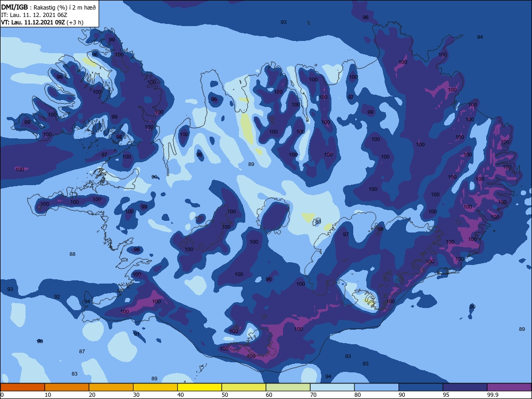Click the legend tick label '99.9'
Image resolution: width=532 pixels, height=399 pixels.
click(492, 395)
